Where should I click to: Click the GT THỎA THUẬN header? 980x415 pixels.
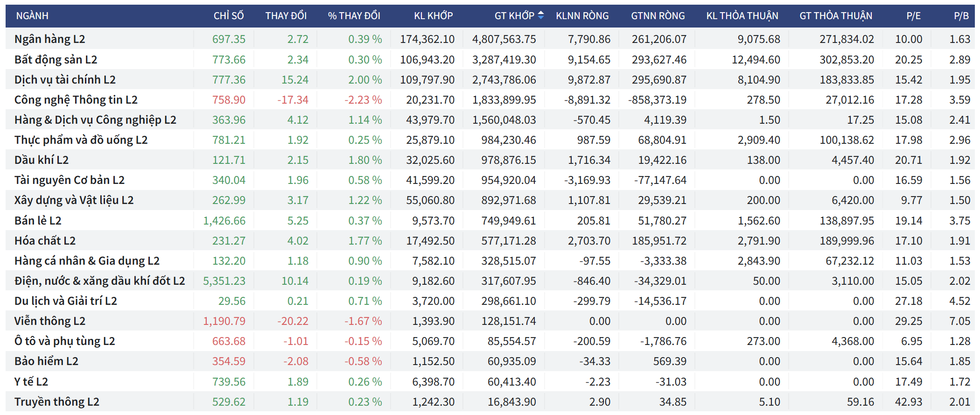[835, 16]
